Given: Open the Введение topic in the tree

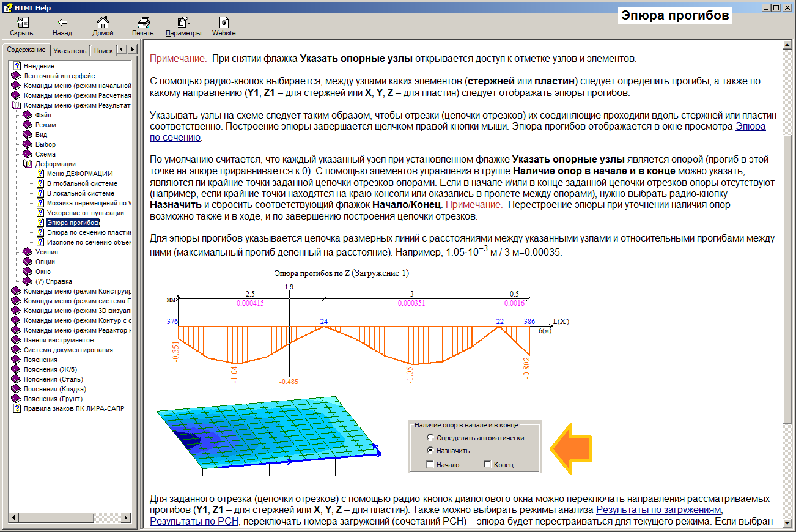Looking at the screenshot, I should [39, 66].
